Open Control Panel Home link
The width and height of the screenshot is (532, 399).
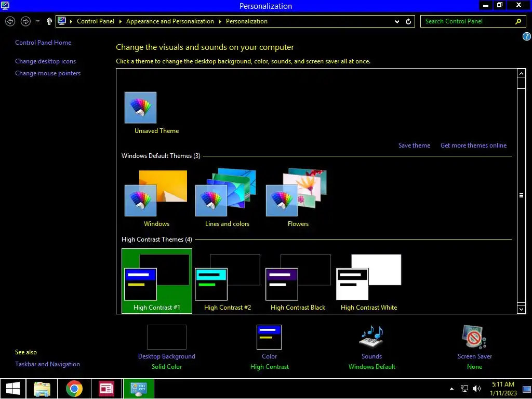click(x=43, y=43)
